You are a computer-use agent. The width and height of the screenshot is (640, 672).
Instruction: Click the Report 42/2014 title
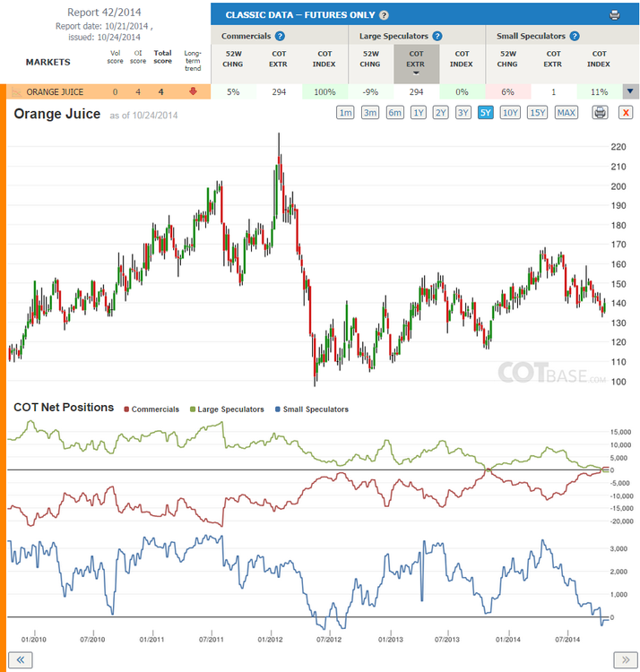pyautogui.click(x=104, y=13)
